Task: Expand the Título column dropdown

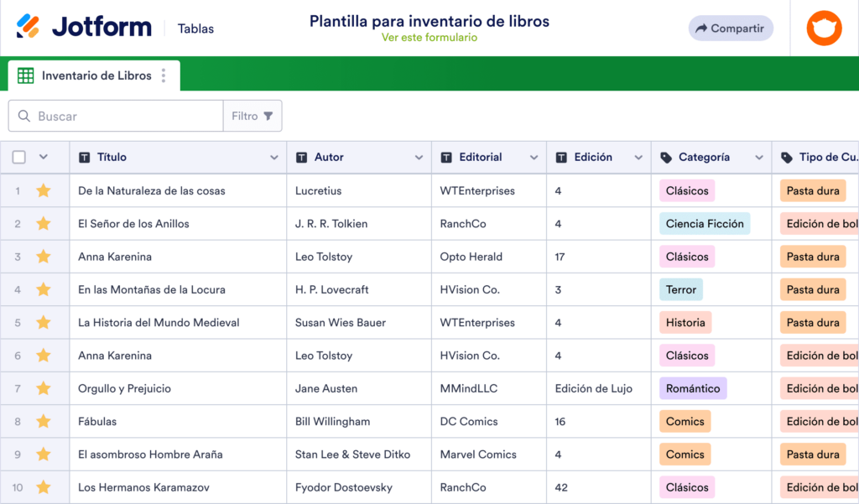Action: (274, 158)
